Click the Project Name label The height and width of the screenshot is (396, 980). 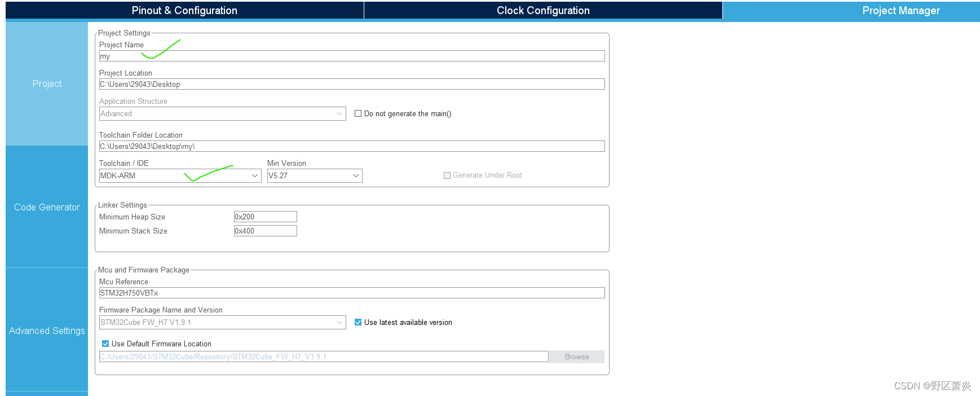pyautogui.click(x=121, y=45)
